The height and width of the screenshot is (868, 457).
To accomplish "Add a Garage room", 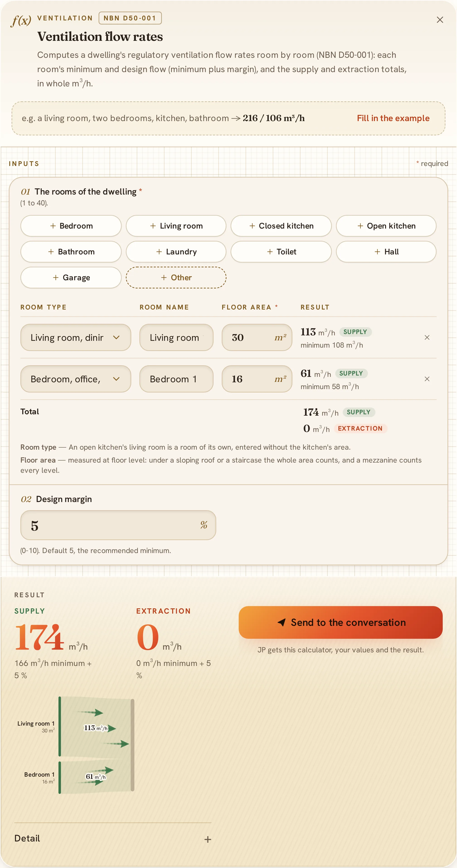I will [x=71, y=278].
